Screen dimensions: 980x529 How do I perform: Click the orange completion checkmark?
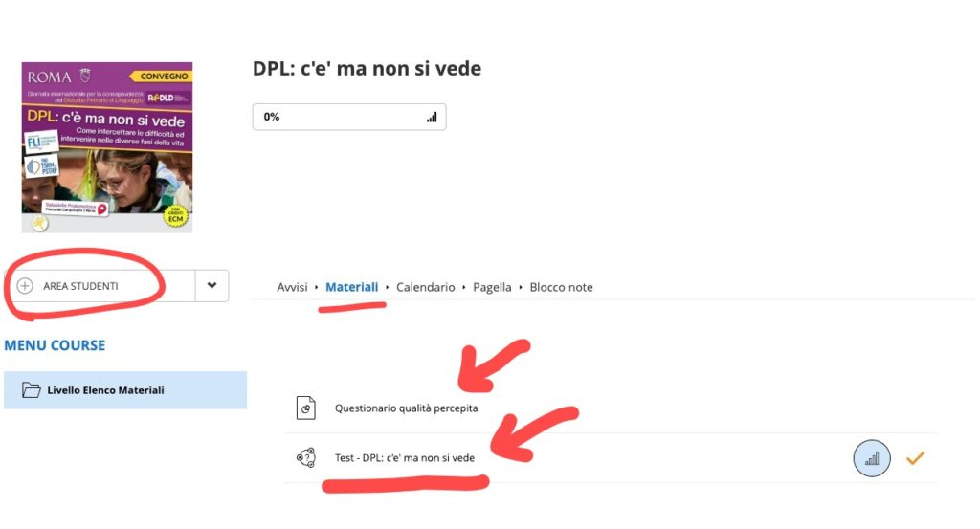click(x=915, y=458)
